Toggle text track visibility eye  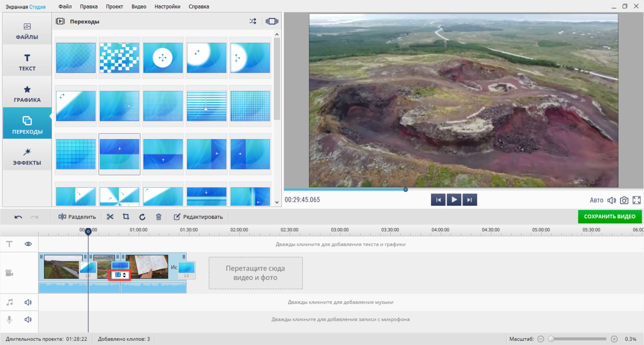[28, 244]
